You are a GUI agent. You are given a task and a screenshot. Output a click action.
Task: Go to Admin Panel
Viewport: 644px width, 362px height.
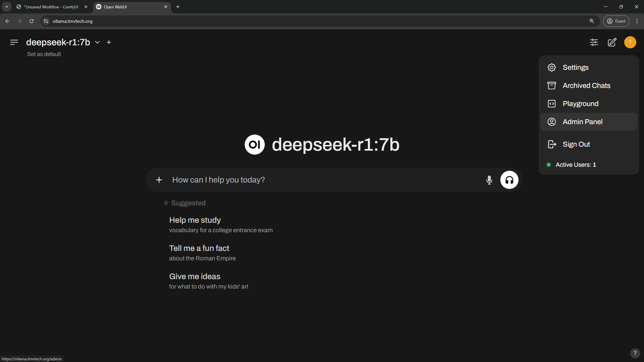tap(582, 122)
